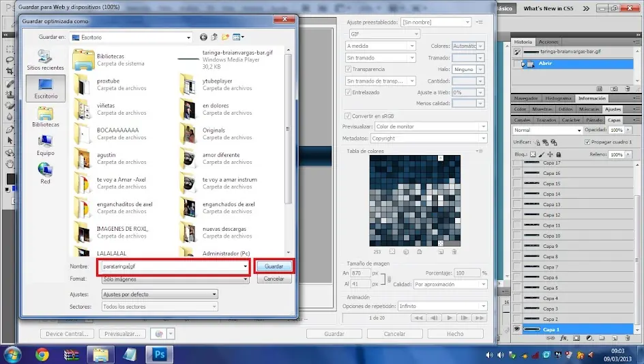The image size is (644, 364).
Task: Open the view menu icon in dialog
Action: click(238, 38)
